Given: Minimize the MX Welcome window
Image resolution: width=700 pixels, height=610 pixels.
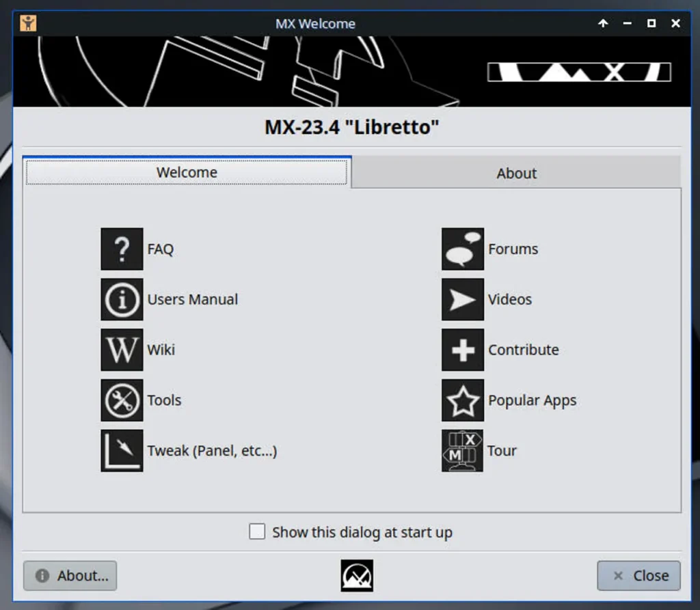Looking at the screenshot, I should click(x=628, y=23).
